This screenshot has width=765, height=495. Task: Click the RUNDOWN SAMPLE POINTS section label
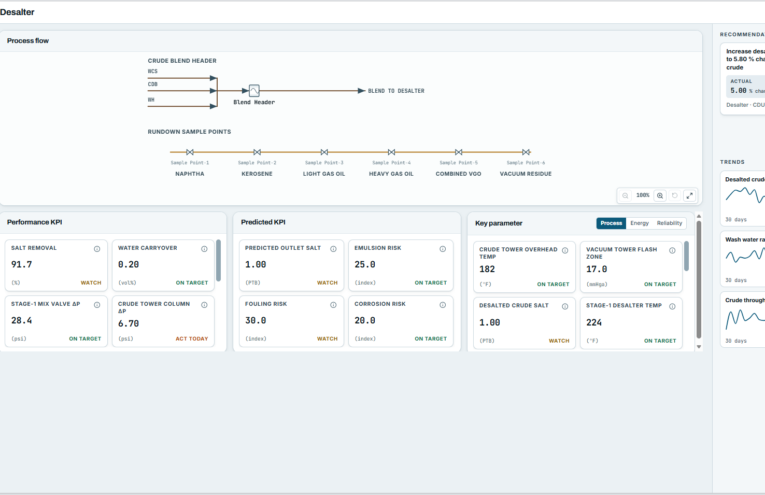(x=189, y=132)
